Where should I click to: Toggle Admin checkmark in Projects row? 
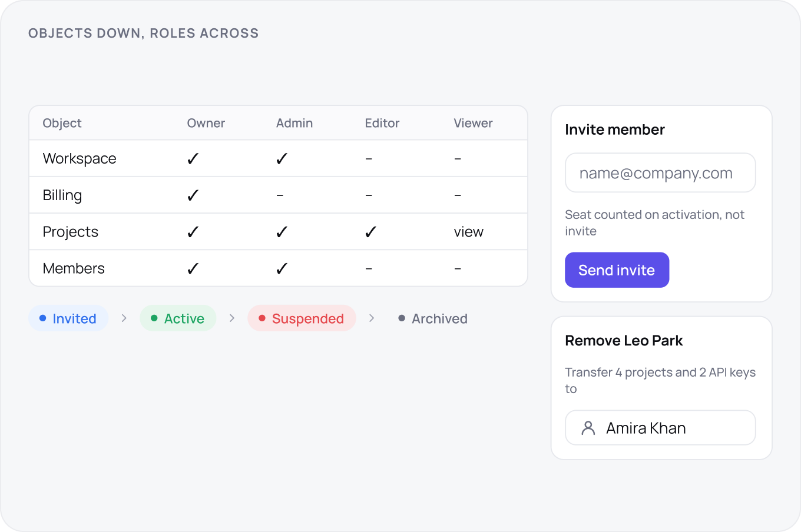(x=282, y=232)
